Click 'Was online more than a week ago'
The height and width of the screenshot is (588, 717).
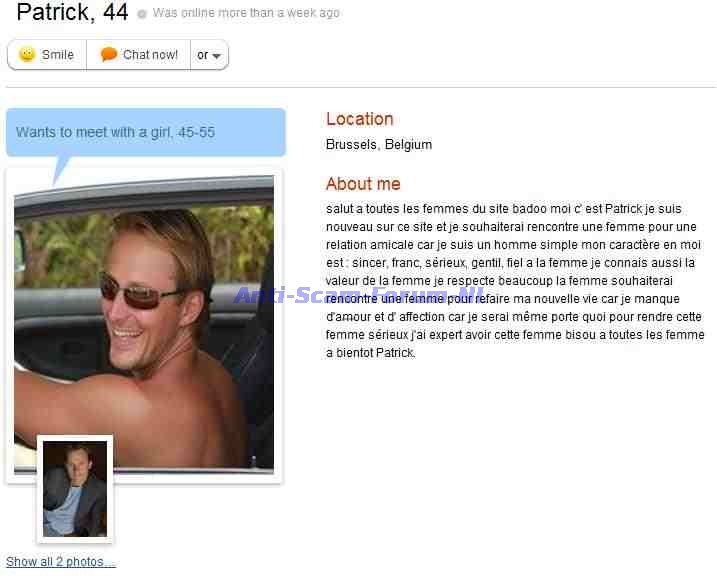[246, 13]
